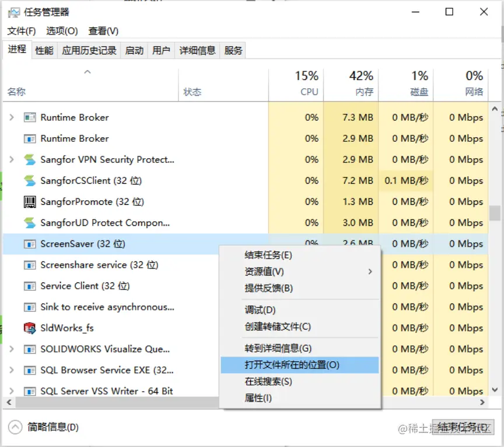
Task: Click the SOLIDWORKS Visualize Queue icon
Action: 30,349
